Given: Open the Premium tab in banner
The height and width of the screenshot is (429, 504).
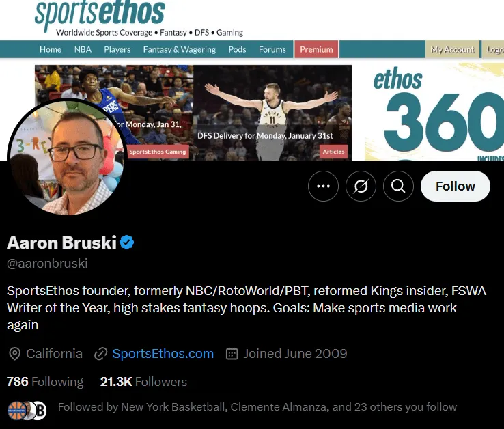Looking at the screenshot, I should (316, 49).
